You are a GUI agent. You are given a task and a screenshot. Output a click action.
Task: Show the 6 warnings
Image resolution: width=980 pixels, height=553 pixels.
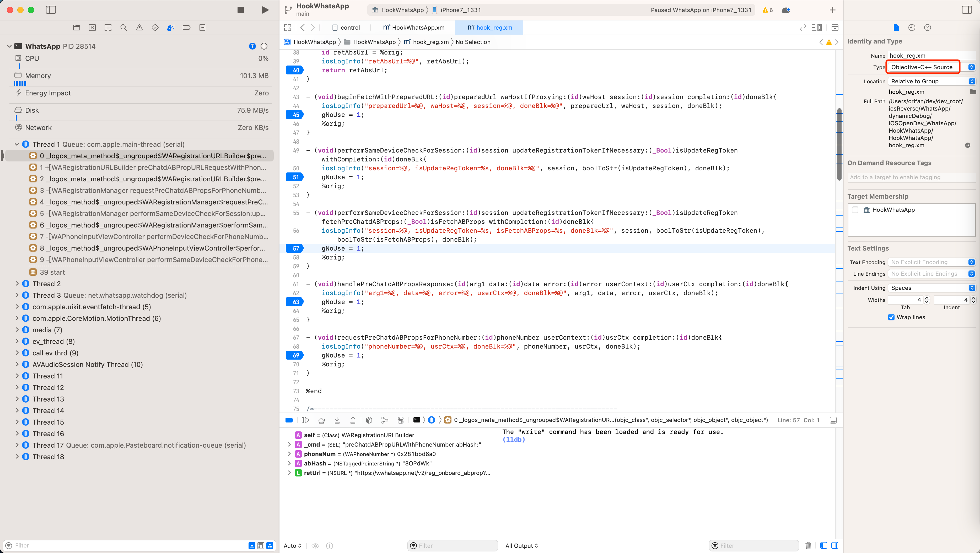click(767, 10)
